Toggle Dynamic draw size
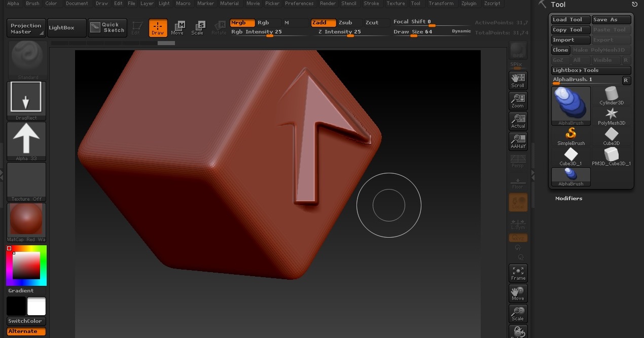The width and height of the screenshot is (644, 338). 461,31
